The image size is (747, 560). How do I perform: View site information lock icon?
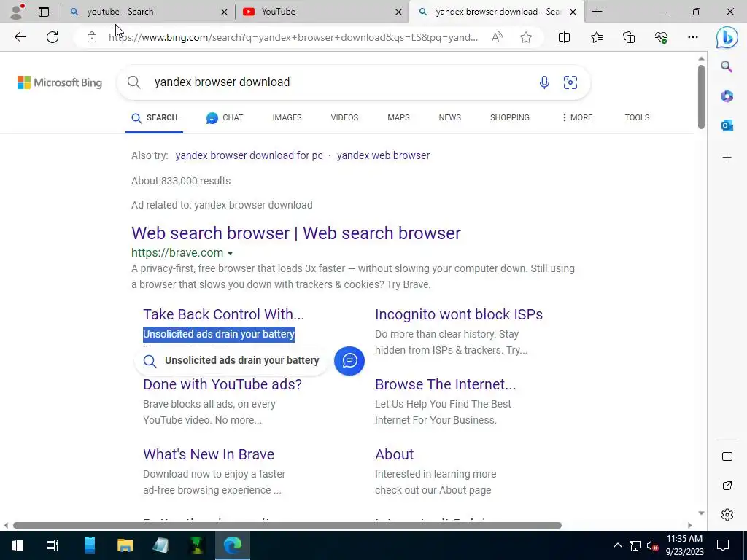(x=92, y=37)
